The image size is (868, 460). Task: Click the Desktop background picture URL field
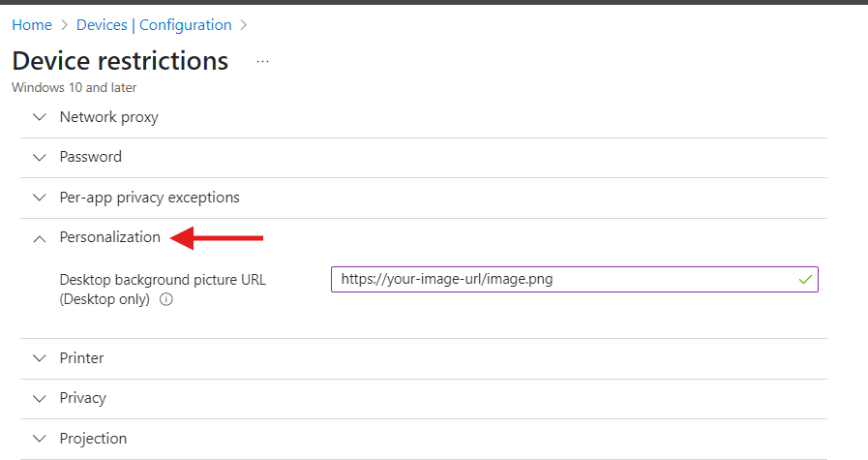point(561,280)
